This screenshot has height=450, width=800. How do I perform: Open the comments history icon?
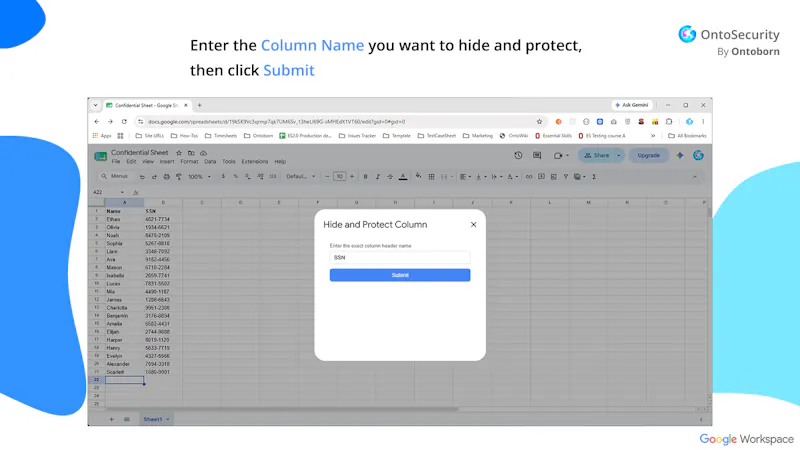537,155
